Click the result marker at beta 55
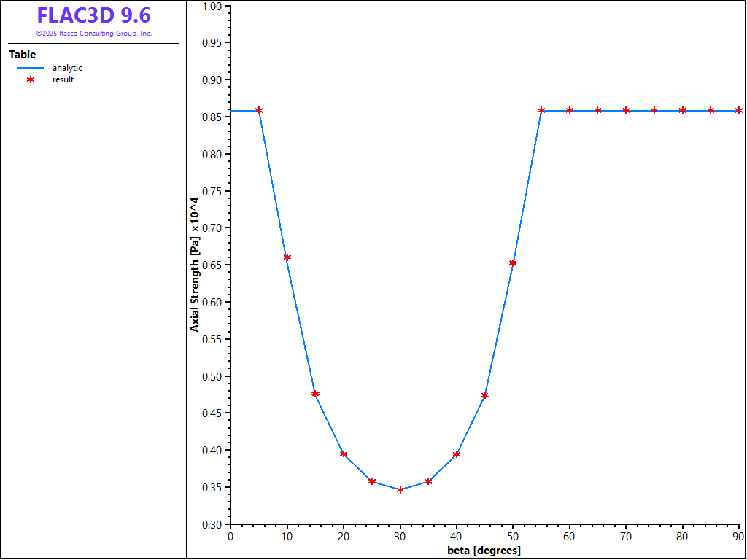The image size is (747, 560). (541, 111)
